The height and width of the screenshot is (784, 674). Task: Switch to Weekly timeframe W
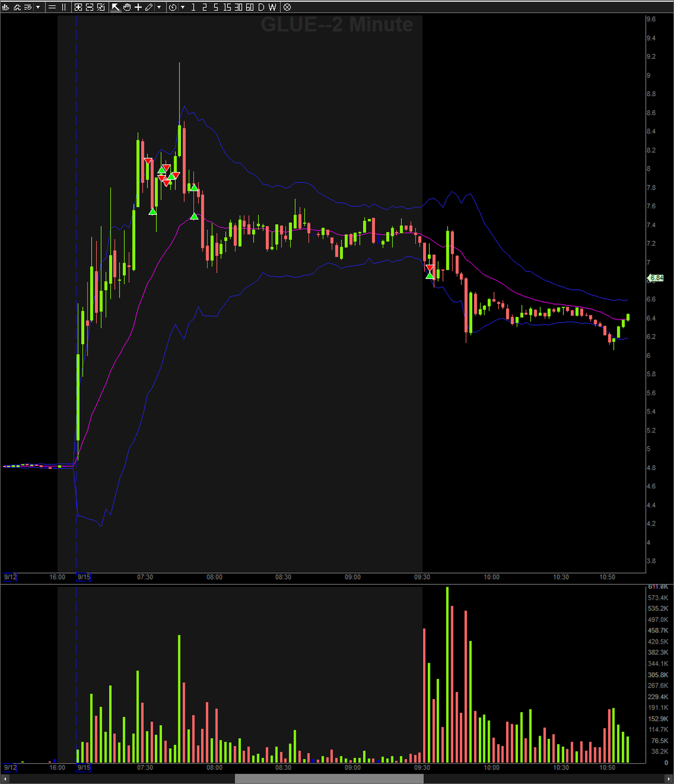[x=272, y=7]
